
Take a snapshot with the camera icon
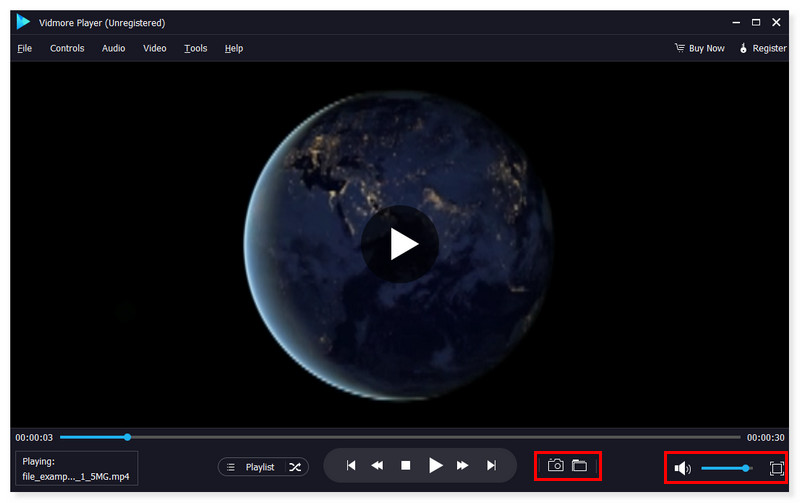click(x=556, y=466)
